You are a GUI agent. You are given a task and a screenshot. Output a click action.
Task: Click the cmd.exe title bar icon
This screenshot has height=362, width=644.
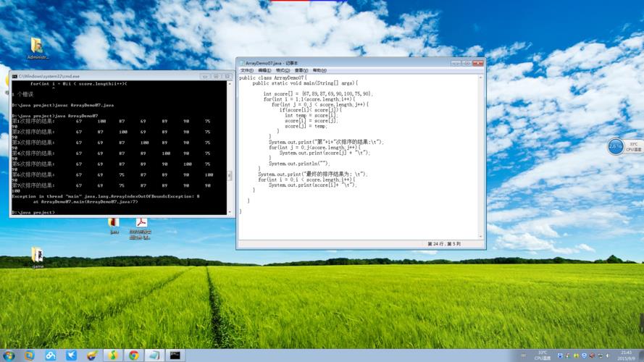tap(14, 76)
